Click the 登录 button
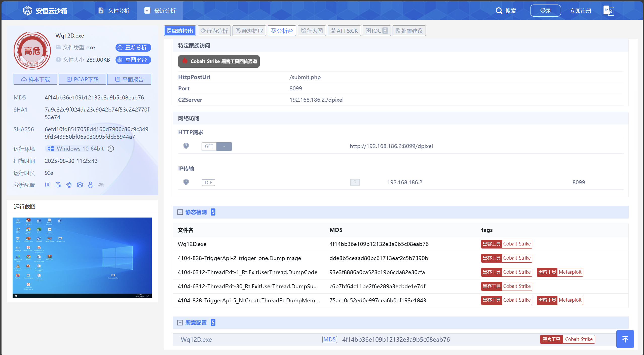The image size is (644, 355). click(545, 11)
